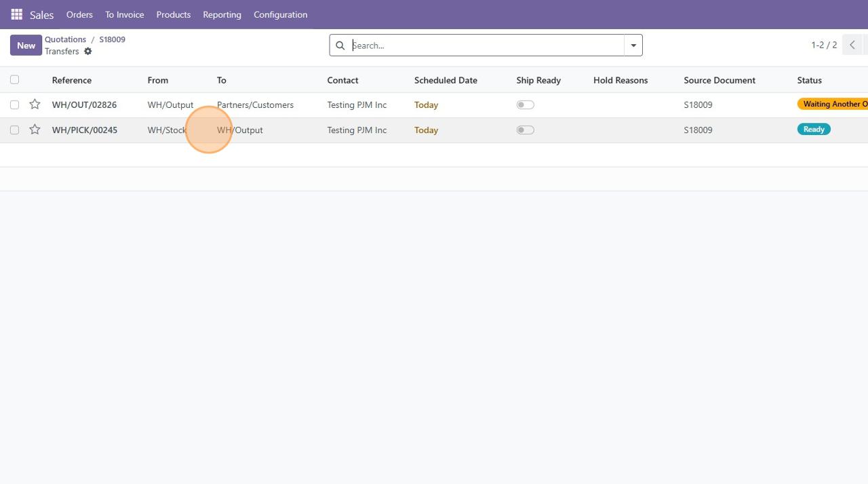The image size is (868, 484).
Task: Open the apps grid menu icon
Action: (16, 14)
